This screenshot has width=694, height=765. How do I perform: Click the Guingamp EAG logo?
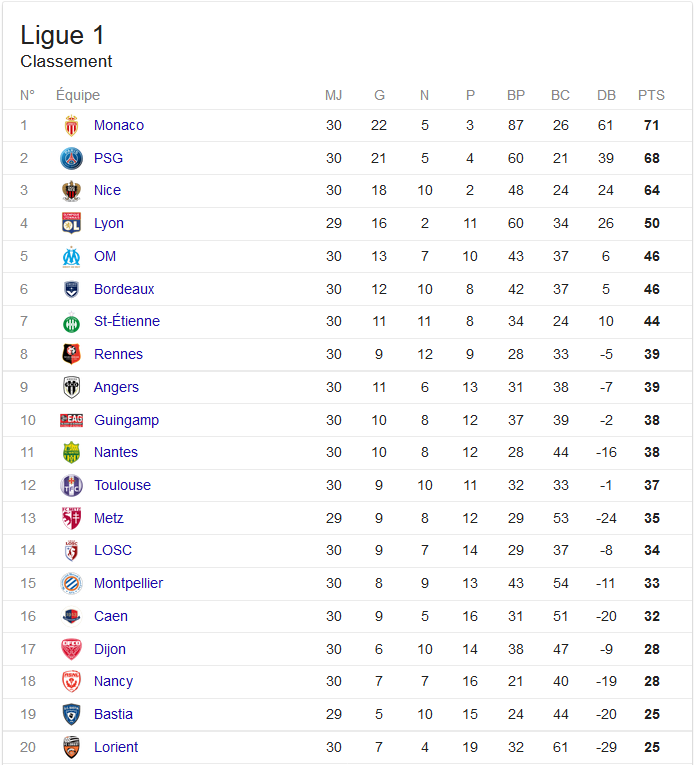coord(71,420)
